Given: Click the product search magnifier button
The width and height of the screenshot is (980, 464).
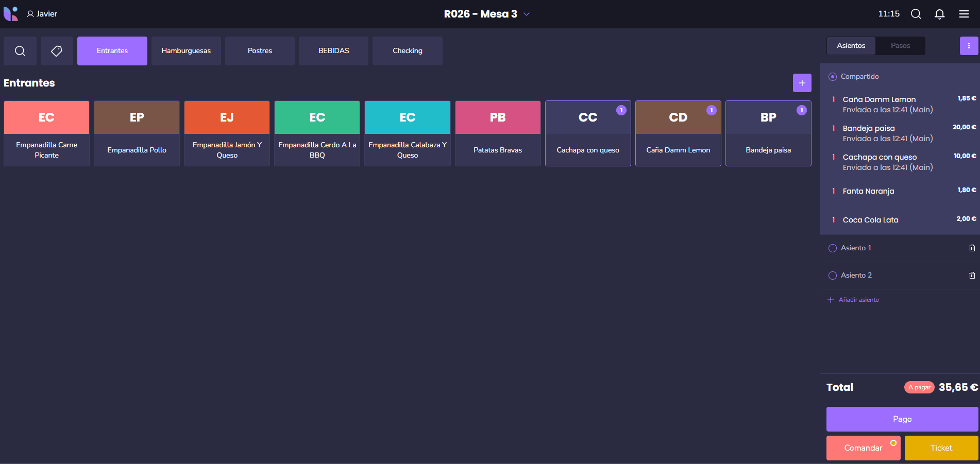Looking at the screenshot, I should click(20, 51).
